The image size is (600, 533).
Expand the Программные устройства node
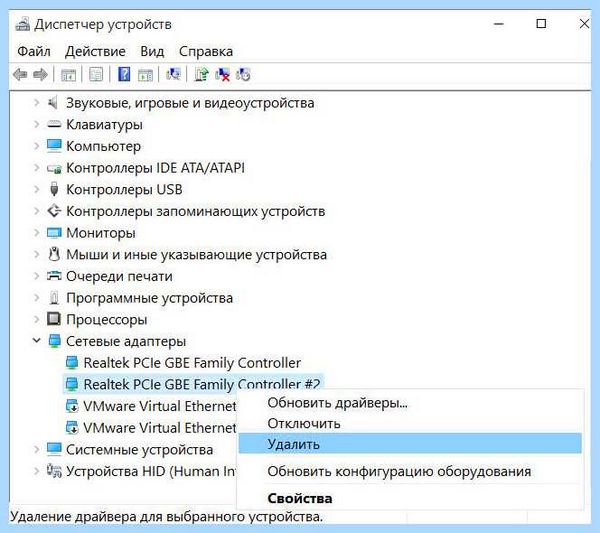36,298
